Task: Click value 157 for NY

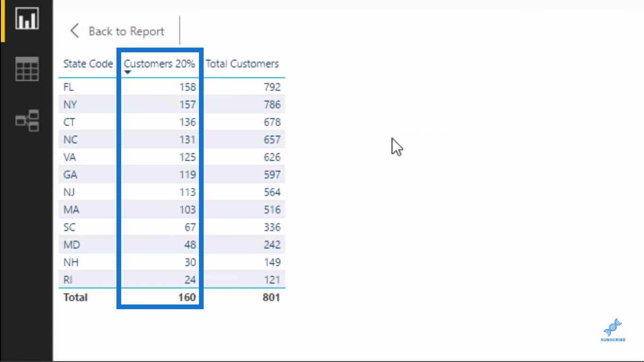Action: pyautogui.click(x=187, y=104)
